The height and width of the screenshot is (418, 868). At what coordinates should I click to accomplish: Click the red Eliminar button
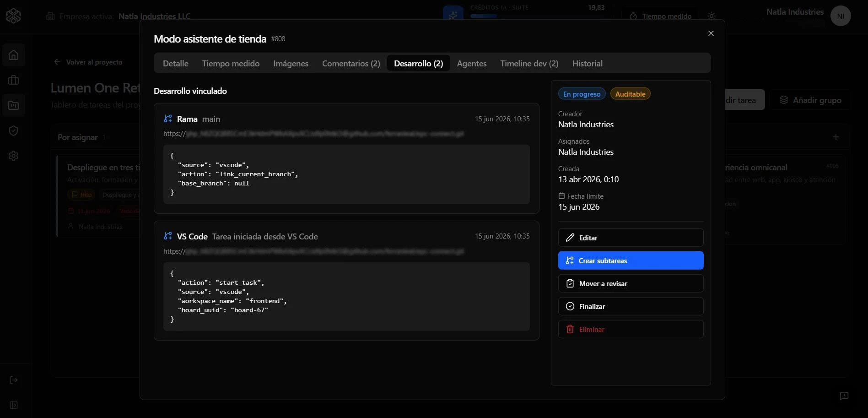[x=631, y=329]
